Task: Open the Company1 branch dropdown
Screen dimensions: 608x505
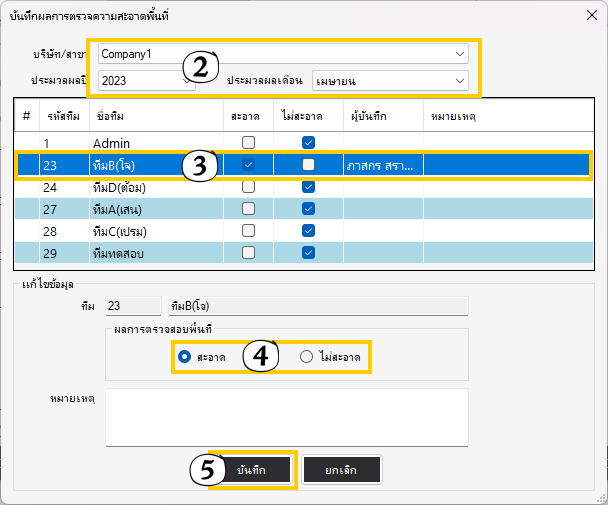Action: (x=459, y=53)
